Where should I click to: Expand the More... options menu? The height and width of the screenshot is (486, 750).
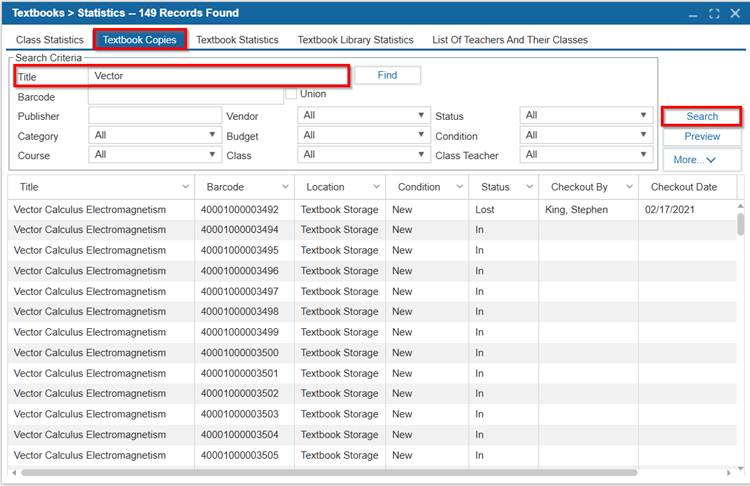702,160
